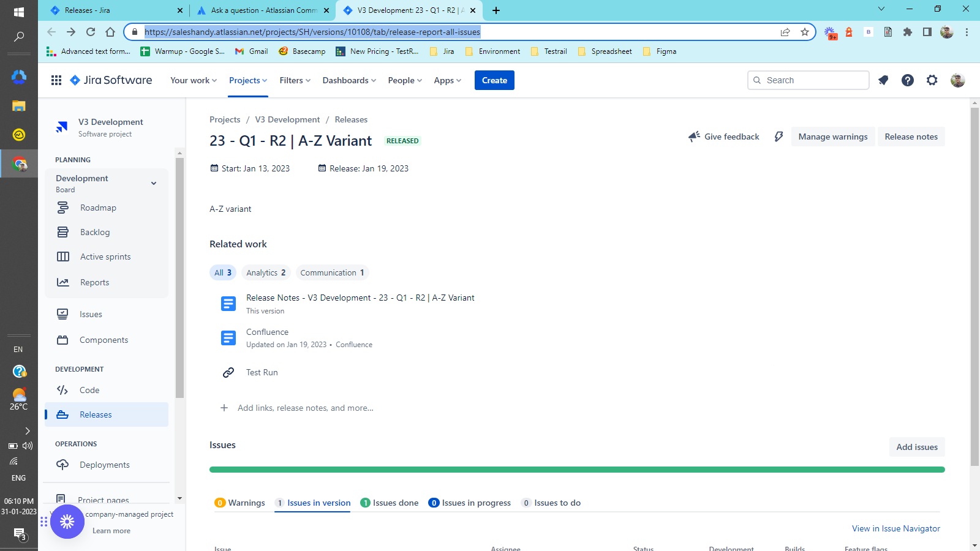
Task: Expand the Projects dropdown menu
Action: coord(248,80)
